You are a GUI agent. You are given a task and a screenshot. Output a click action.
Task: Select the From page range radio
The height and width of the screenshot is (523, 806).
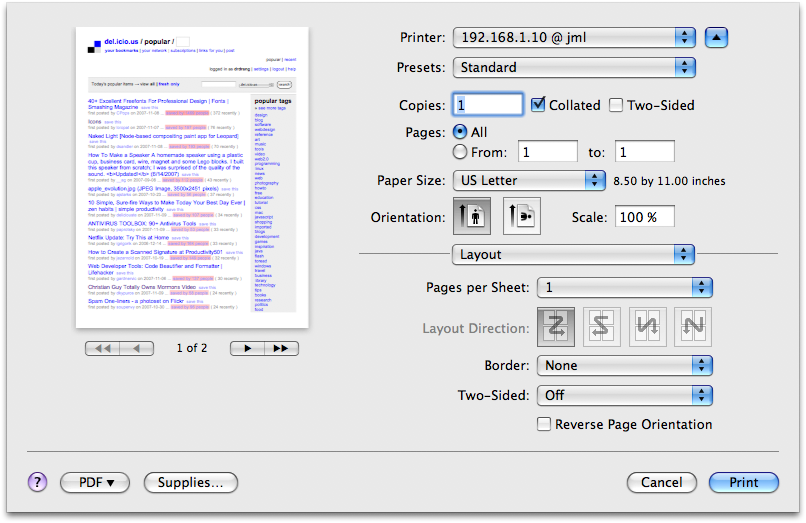pyautogui.click(x=460, y=152)
